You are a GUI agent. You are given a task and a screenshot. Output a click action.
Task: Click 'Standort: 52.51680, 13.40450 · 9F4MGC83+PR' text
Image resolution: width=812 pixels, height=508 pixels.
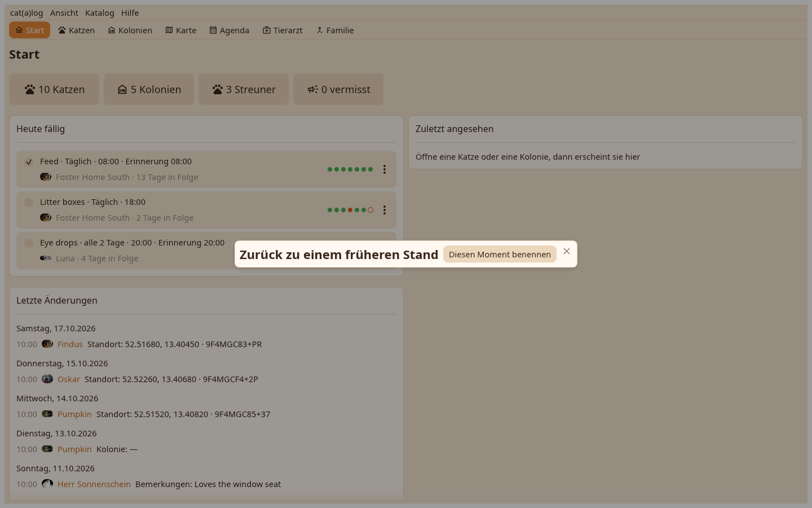(175, 344)
